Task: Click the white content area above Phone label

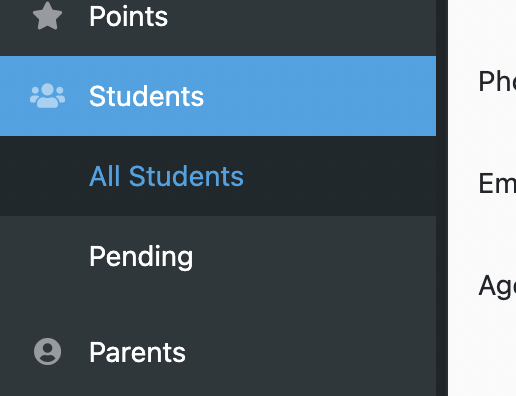Action: (x=482, y=30)
